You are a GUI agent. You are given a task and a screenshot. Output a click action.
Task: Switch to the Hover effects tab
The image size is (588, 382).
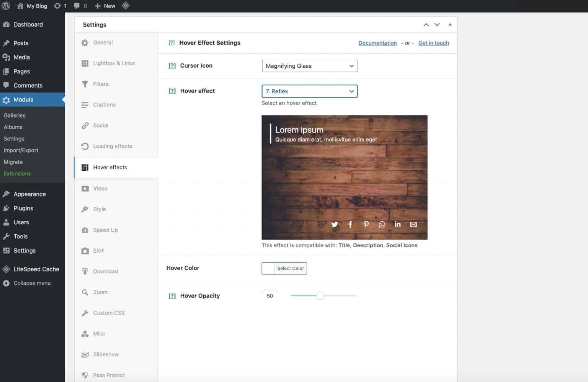pyautogui.click(x=110, y=167)
